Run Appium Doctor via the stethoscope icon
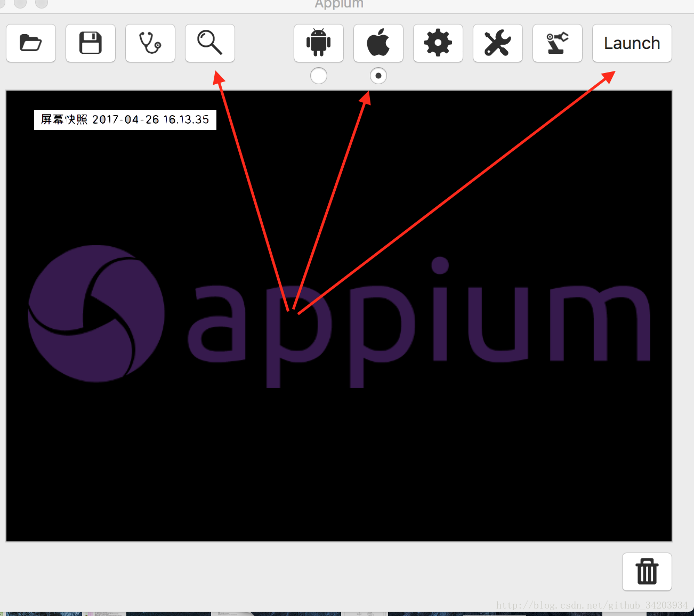 (150, 43)
